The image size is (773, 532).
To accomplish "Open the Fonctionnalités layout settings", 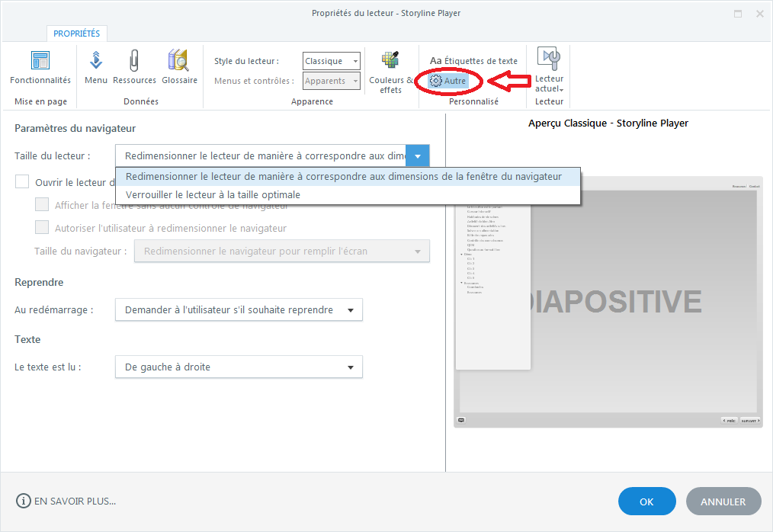I will (x=40, y=67).
